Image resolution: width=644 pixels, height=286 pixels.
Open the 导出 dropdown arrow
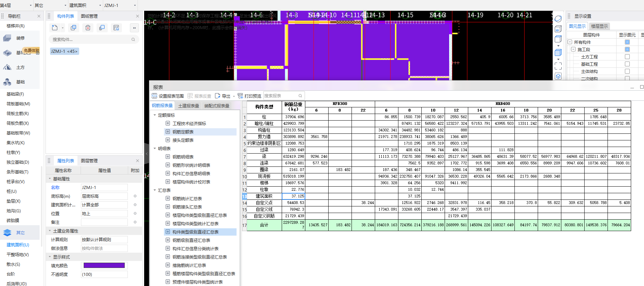(234, 96)
